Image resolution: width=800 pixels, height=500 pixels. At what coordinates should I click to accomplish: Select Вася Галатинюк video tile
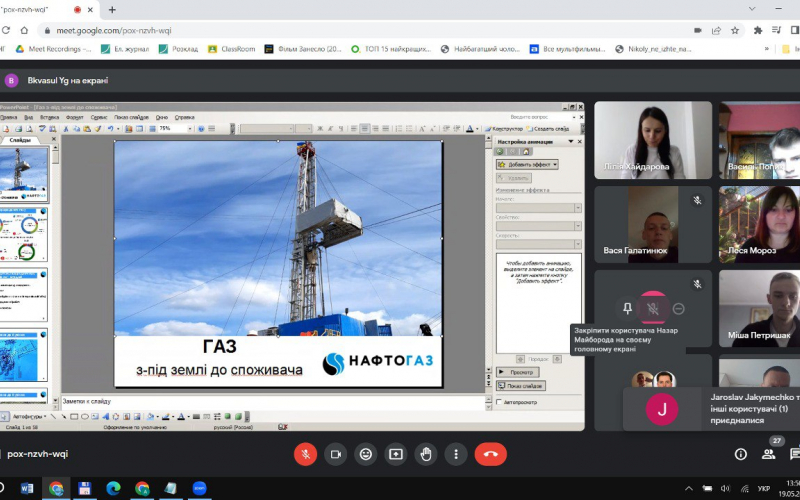point(653,224)
